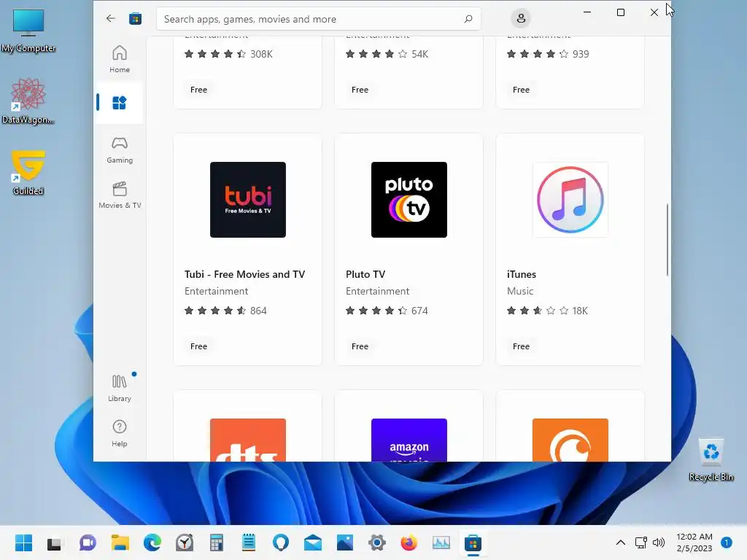Screen dimensions: 747x560
Task: Click the Tubi app logo
Action: (248, 200)
